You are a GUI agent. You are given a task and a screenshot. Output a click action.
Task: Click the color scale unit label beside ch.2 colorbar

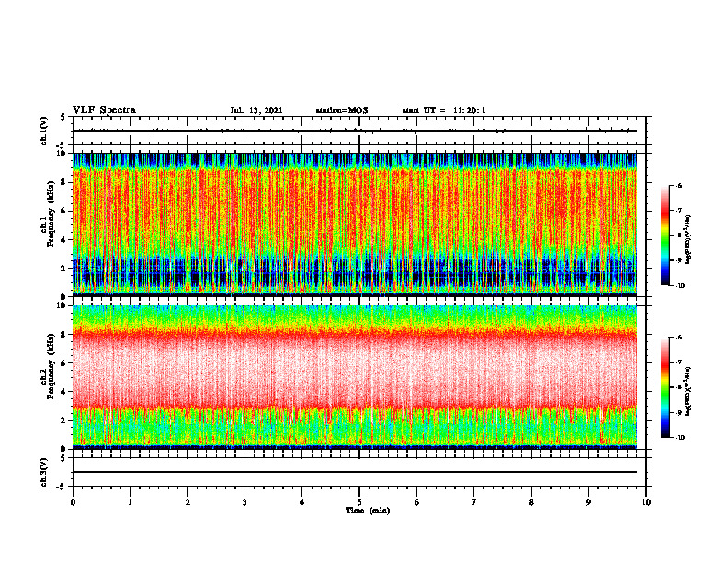688,391
